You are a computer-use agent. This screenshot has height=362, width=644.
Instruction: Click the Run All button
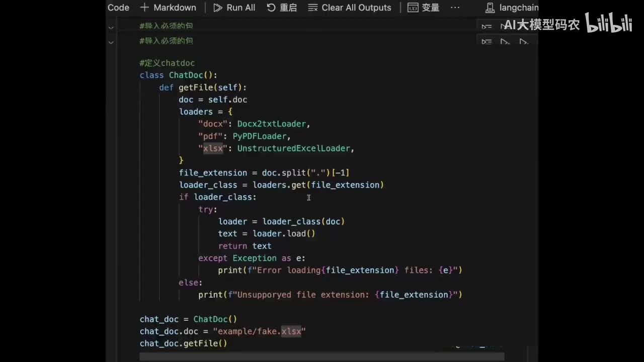(234, 8)
